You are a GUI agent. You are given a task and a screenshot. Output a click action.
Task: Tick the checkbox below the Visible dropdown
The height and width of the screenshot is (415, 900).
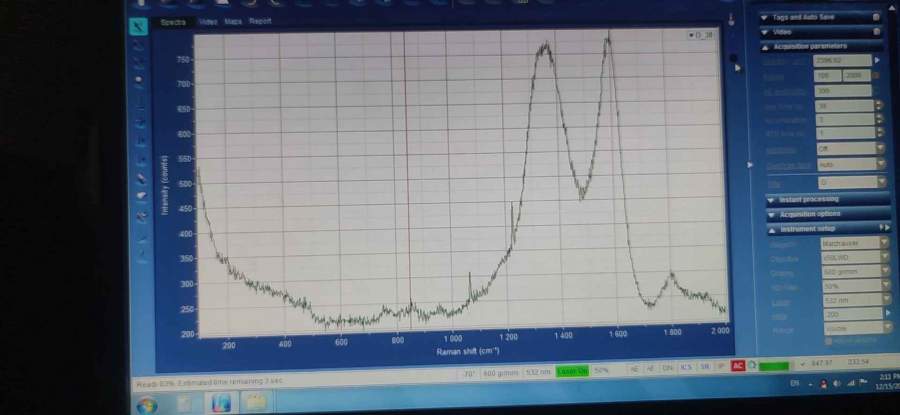pos(828,342)
